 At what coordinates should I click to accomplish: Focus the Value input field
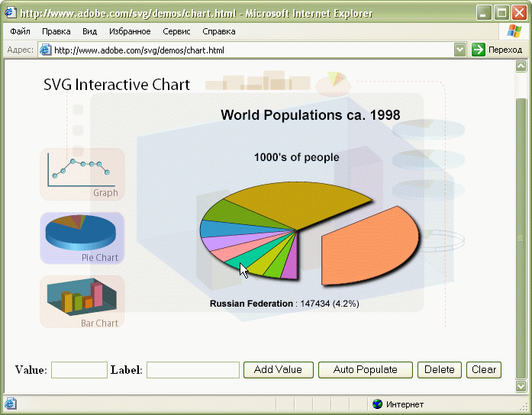(x=79, y=369)
